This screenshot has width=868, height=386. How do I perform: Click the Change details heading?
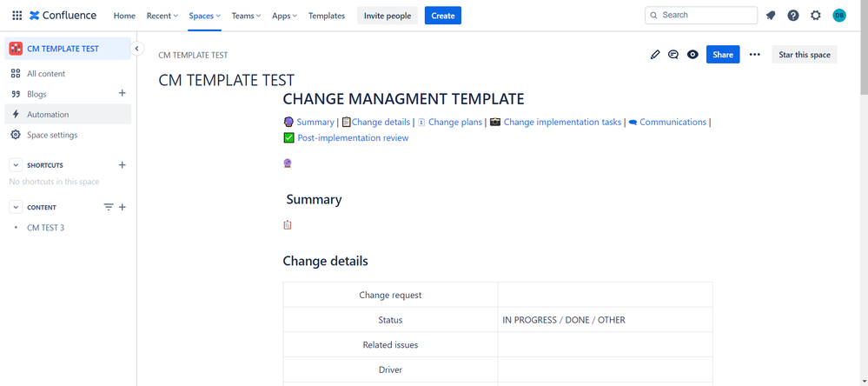[326, 261]
